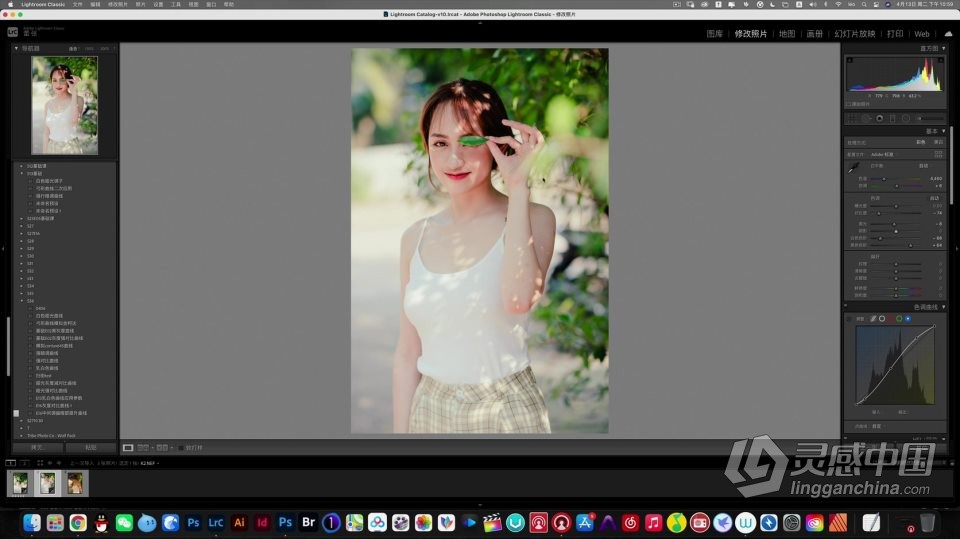Open the App Store dock icon
Screen dimensions: 960x539
click(x=585, y=522)
